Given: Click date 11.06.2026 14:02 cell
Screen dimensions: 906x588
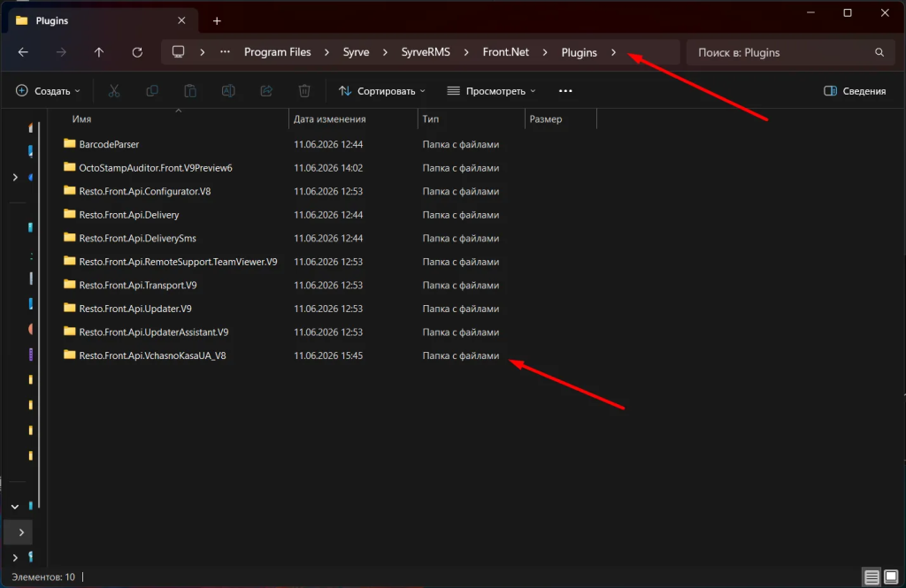Looking at the screenshot, I should click(x=328, y=168).
